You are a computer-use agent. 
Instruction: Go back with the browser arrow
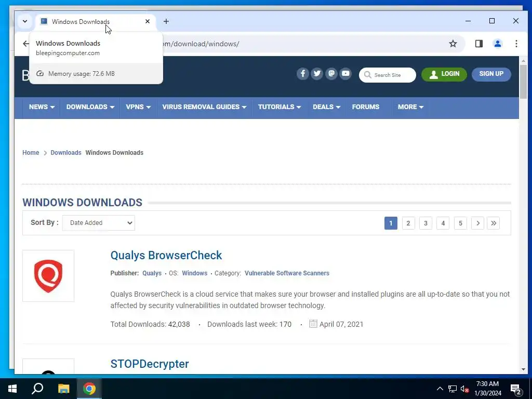(26, 44)
